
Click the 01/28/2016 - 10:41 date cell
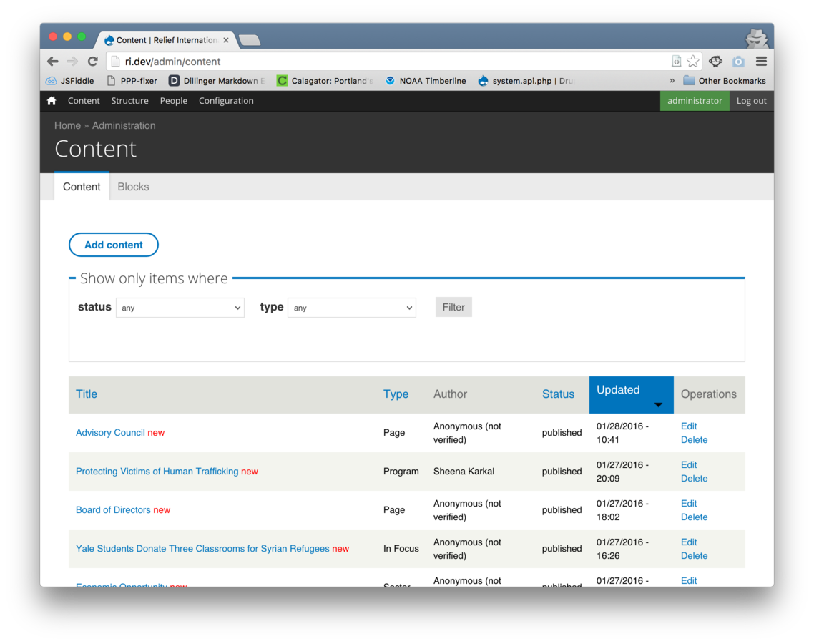[x=622, y=433]
